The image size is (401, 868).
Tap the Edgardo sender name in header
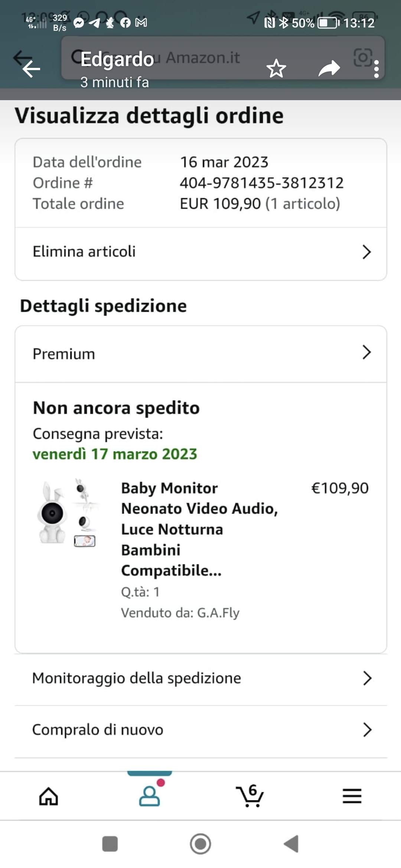pyautogui.click(x=117, y=59)
